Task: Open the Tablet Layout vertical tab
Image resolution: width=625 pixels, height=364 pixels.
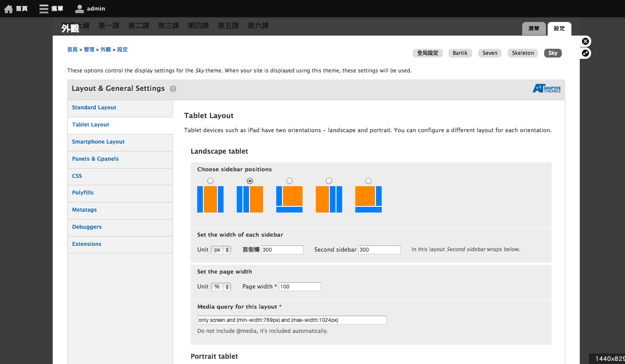Action: pos(120,125)
